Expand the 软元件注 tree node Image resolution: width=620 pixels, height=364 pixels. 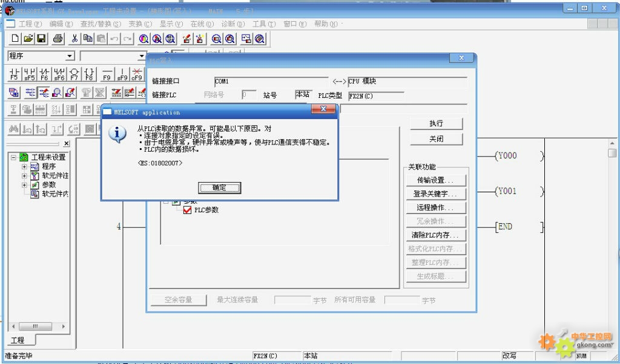point(24,176)
